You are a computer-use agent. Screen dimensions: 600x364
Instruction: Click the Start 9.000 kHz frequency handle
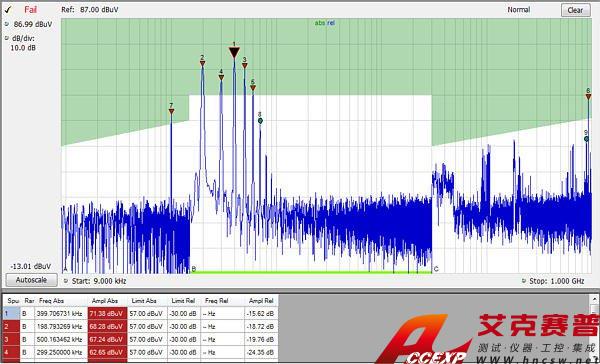click(66, 281)
